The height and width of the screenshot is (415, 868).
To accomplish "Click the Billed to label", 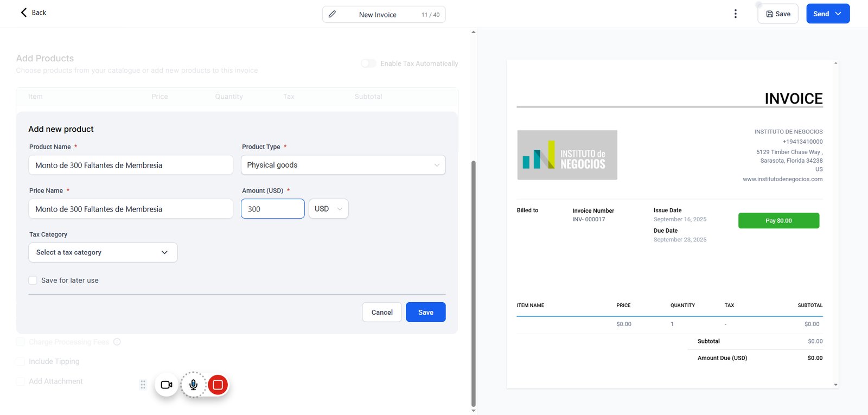I will tap(527, 210).
